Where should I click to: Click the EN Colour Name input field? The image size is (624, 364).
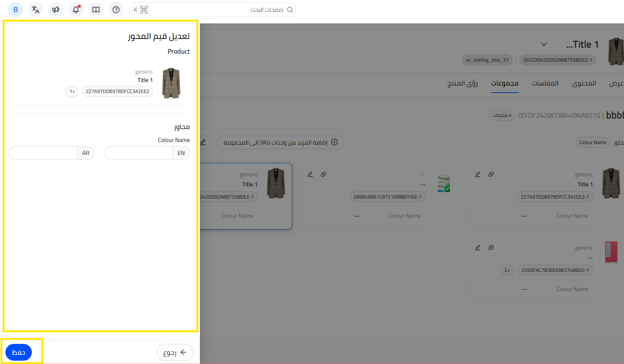pyautogui.click(x=139, y=153)
